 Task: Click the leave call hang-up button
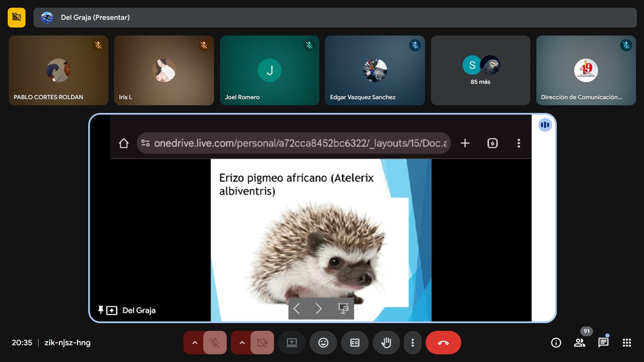click(443, 343)
